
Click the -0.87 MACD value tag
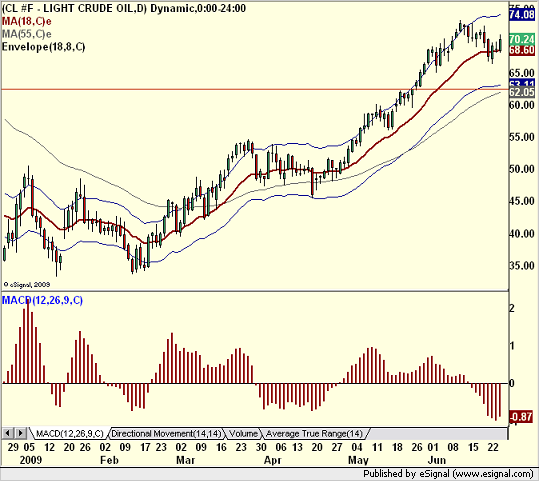521,417
